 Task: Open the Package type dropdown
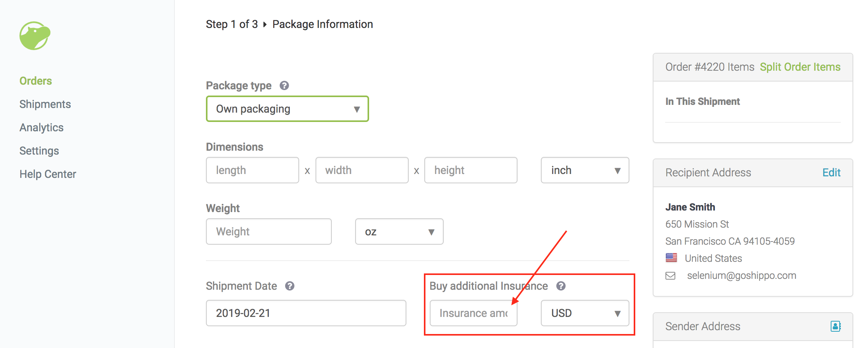[288, 109]
